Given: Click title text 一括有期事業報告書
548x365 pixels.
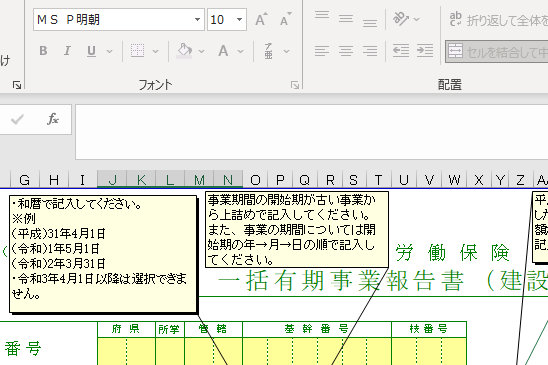Looking at the screenshot, I should tap(341, 280).
